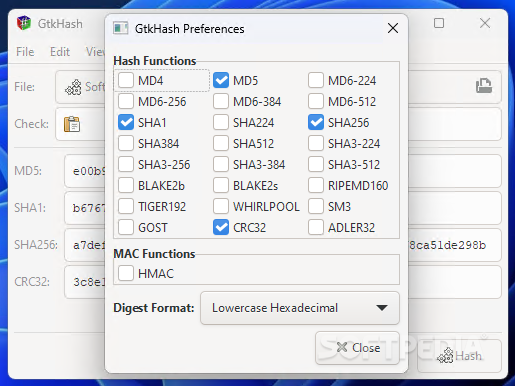Tick the SHA3-256 checkbox
The height and width of the screenshot is (386, 515).
pyautogui.click(x=126, y=164)
